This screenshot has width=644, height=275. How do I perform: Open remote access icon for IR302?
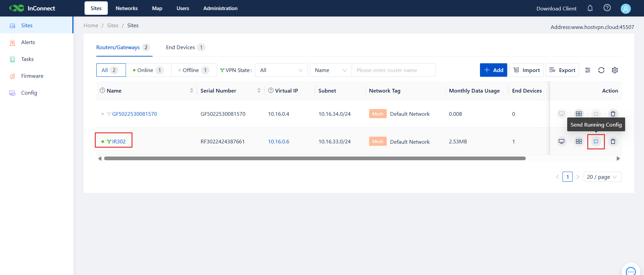[x=561, y=141]
